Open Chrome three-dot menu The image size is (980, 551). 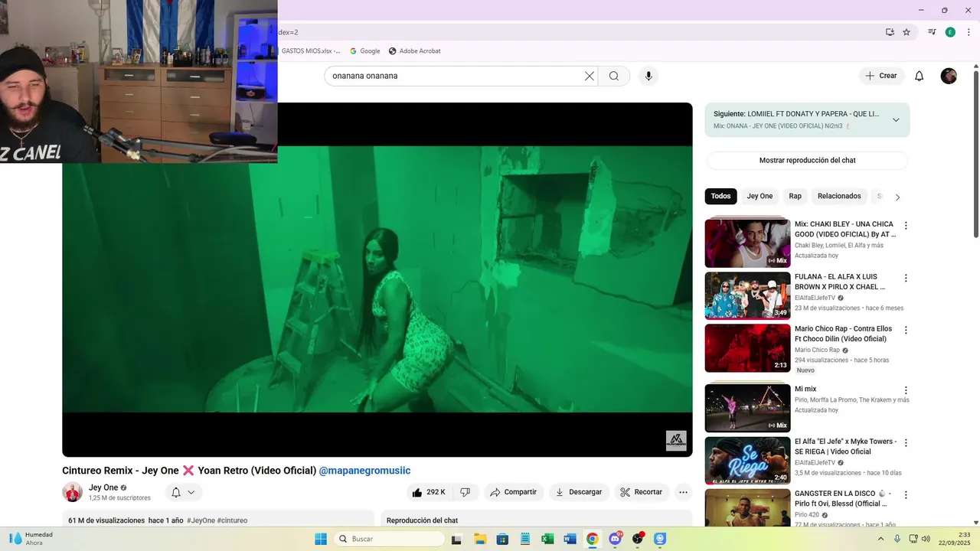(969, 32)
